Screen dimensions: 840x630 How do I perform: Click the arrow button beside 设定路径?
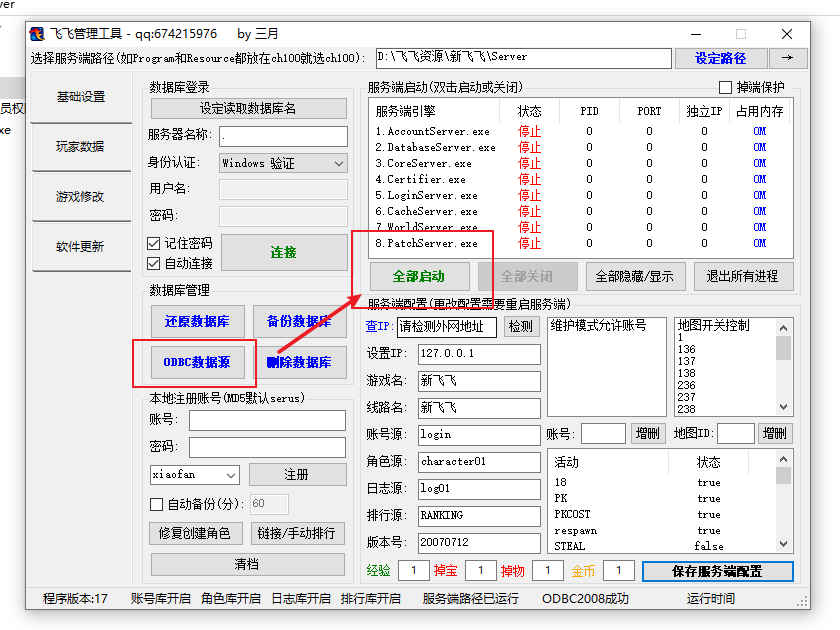[x=787, y=58]
